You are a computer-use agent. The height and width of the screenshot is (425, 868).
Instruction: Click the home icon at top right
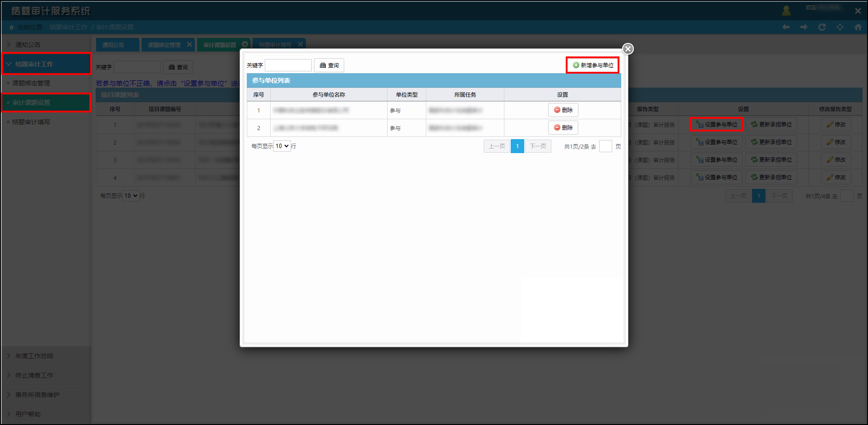[858, 27]
